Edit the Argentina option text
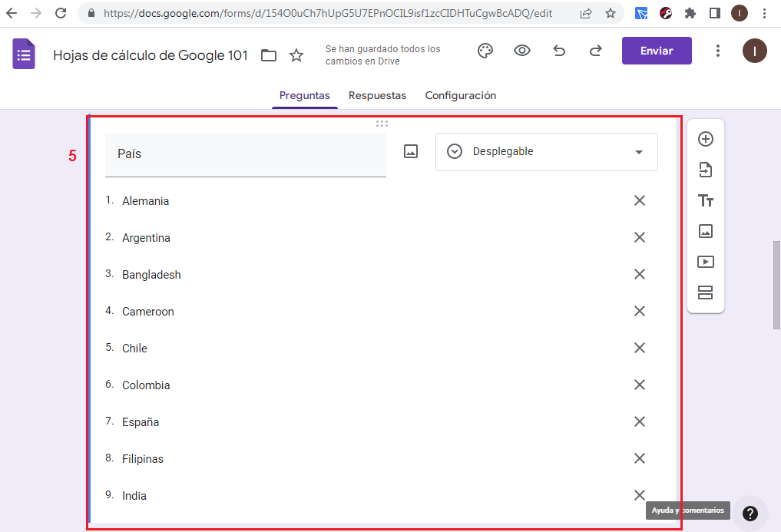Image resolution: width=781 pixels, height=532 pixels. click(146, 238)
